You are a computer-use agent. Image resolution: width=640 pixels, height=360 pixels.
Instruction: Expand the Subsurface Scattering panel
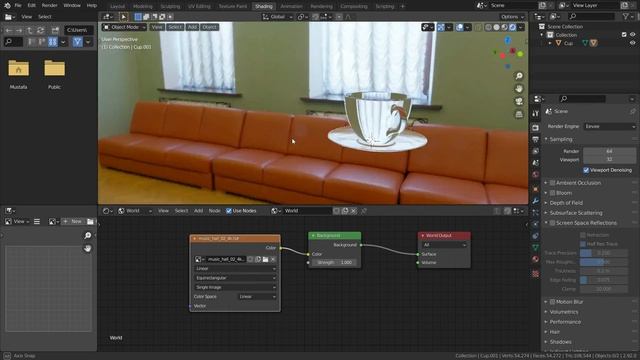click(576, 213)
